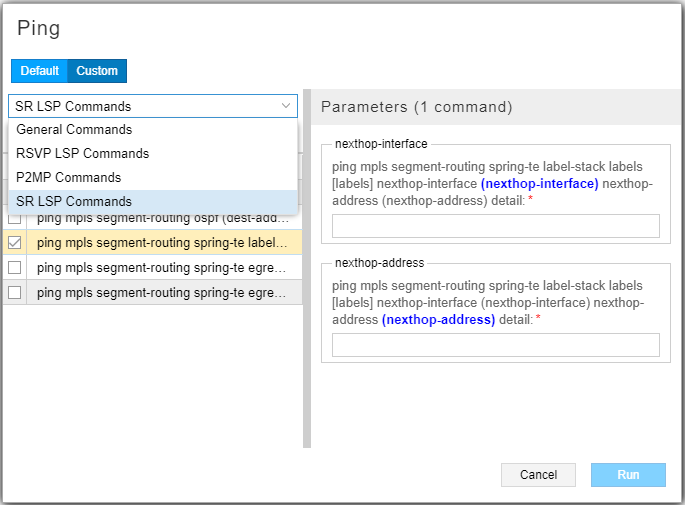Click the nexthop-interface input field
Screen dimensions: 685x505
[495, 226]
